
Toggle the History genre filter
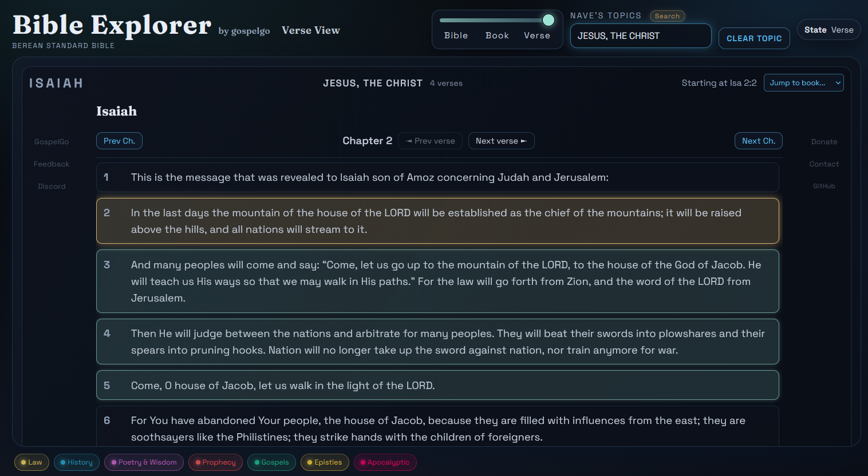(x=76, y=462)
